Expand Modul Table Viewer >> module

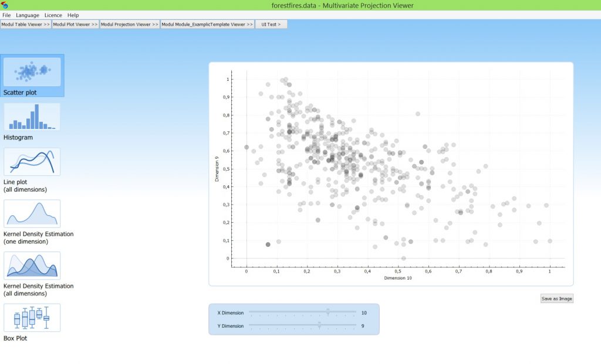click(x=26, y=25)
